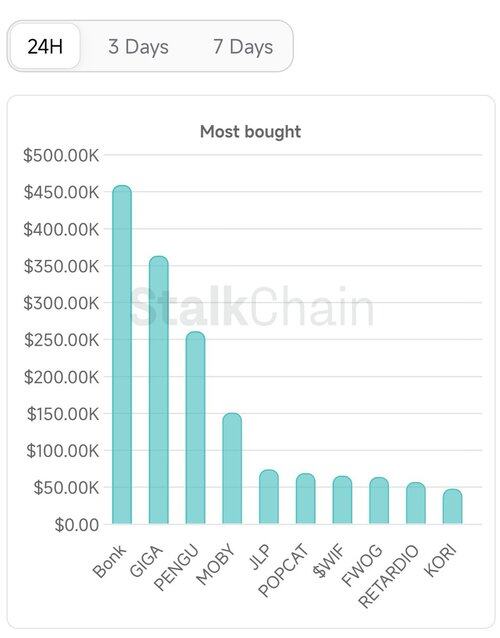Viewport: 500px width, 638px height.
Task: Click the StalkChain watermark
Action: tap(252, 306)
